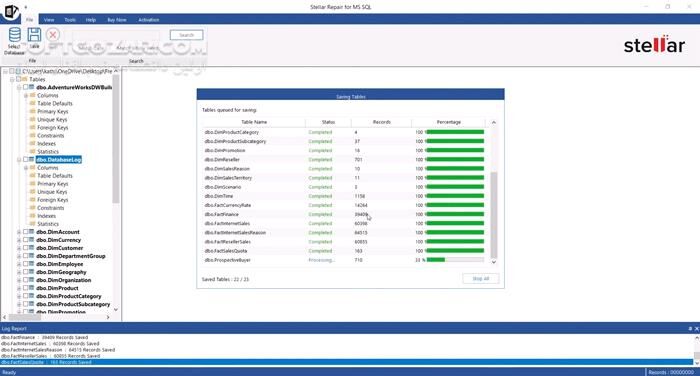Open the Activation menu
700x376 pixels.
point(149,20)
